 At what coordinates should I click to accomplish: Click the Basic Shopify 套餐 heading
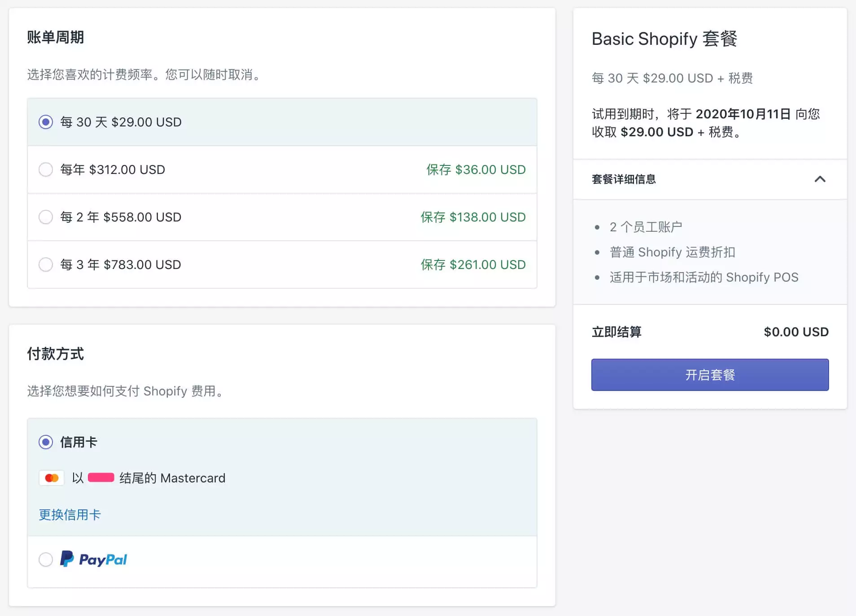[x=664, y=39]
